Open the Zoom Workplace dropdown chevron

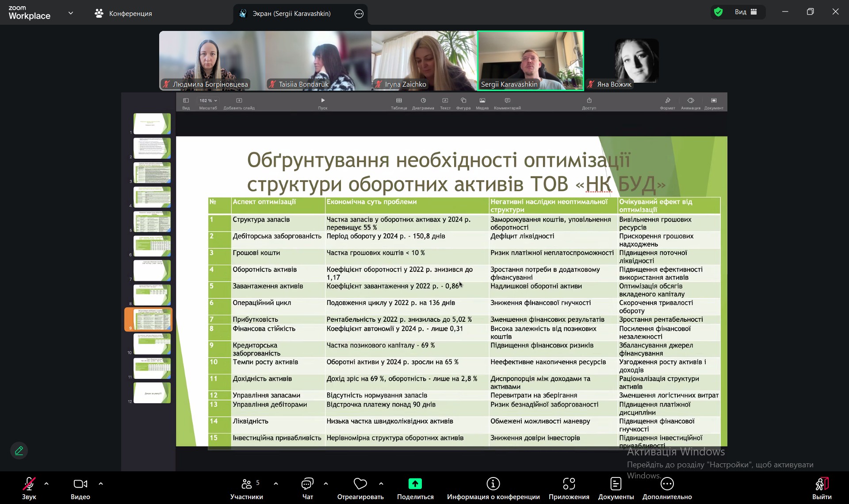(71, 13)
